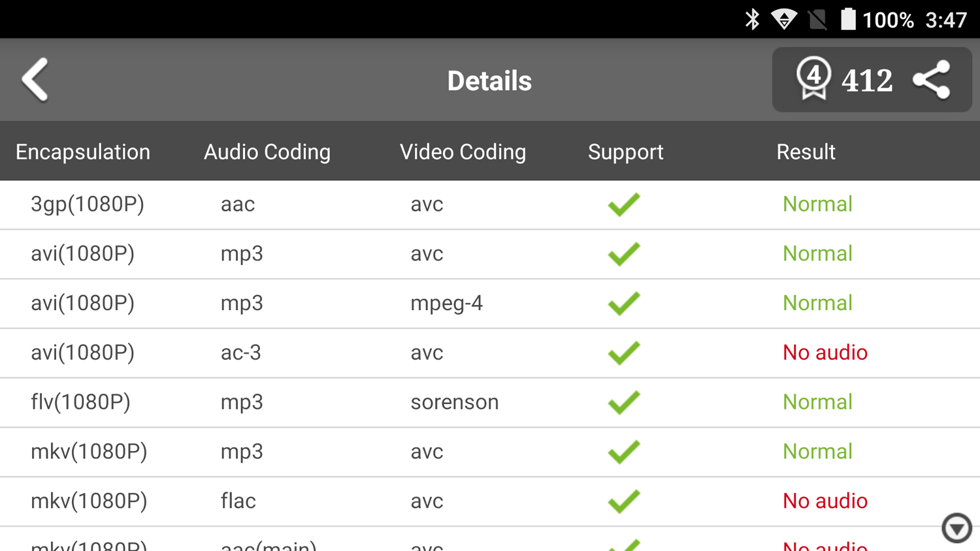Tap the battery status icon

pos(847,20)
